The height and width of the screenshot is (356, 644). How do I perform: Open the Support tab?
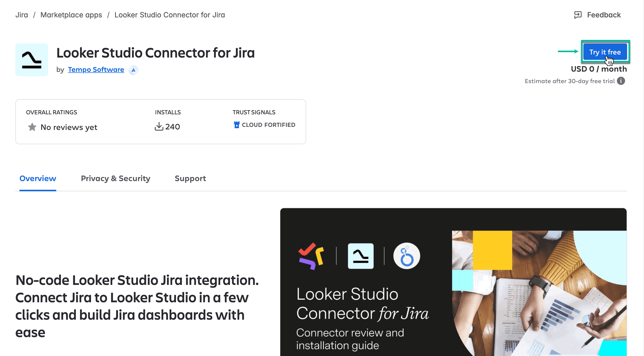190,179
